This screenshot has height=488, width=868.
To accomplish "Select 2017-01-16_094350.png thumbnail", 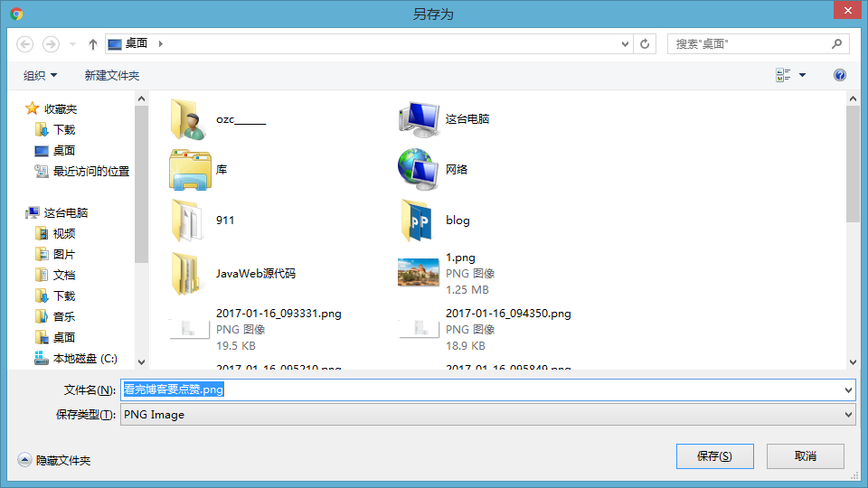I will 419,329.
